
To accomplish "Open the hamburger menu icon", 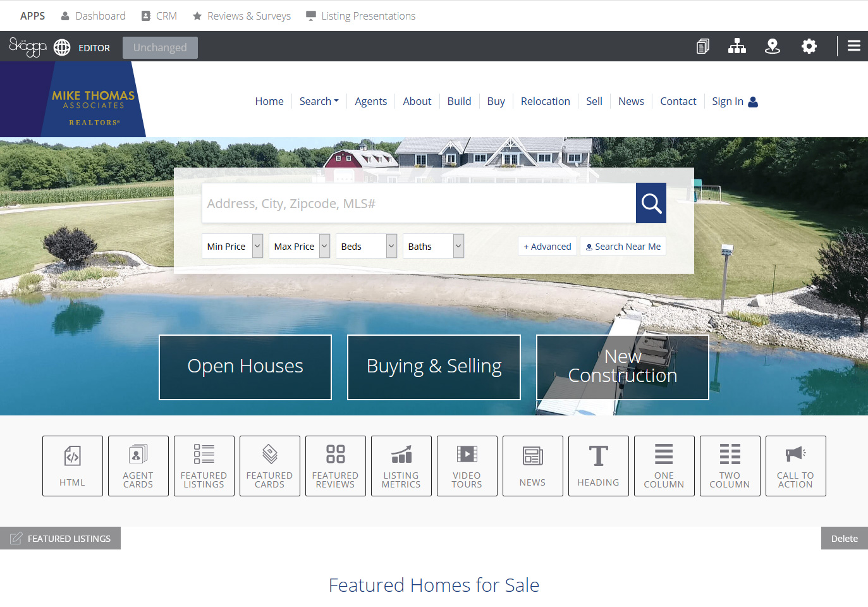I will pyautogui.click(x=854, y=46).
